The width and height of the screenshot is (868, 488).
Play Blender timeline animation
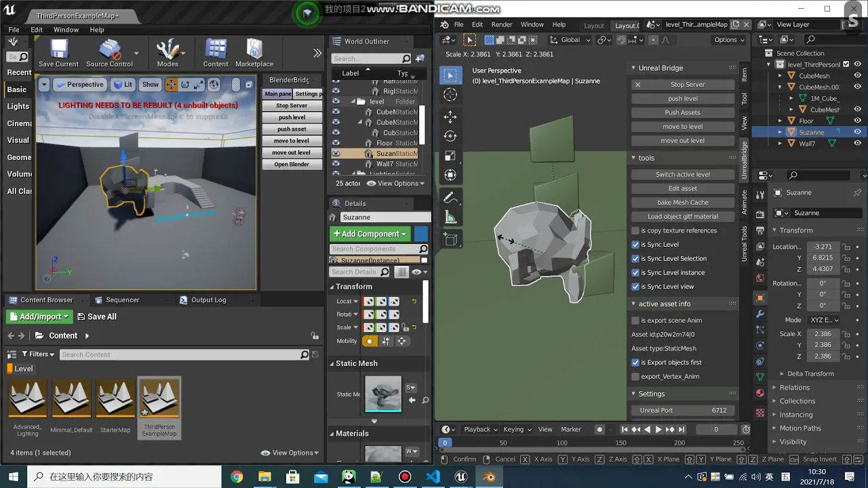click(x=658, y=429)
